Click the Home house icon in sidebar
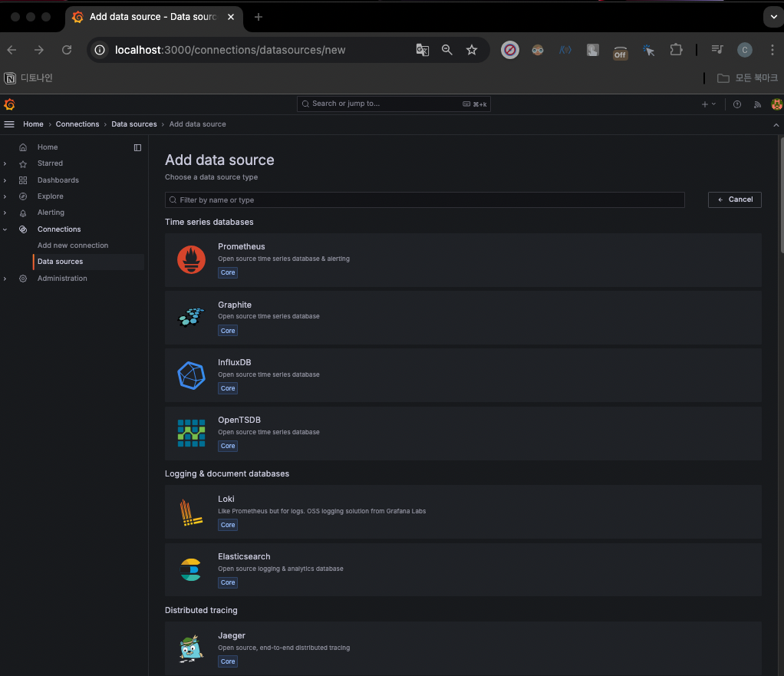 (x=23, y=147)
